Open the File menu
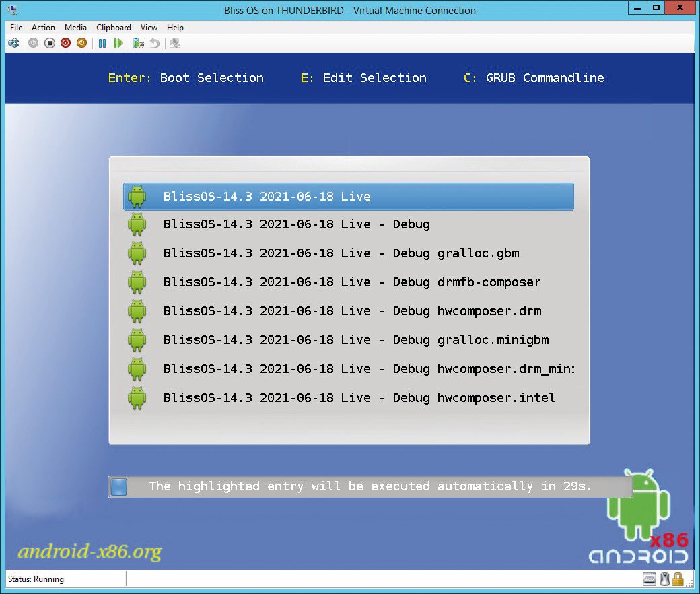The image size is (700, 594). (x=16, y=27)
